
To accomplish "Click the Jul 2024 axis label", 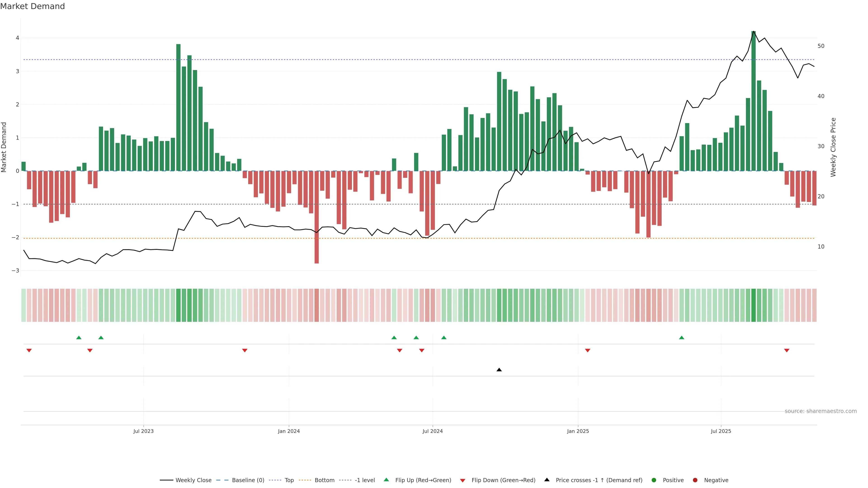I will point(433,432).
